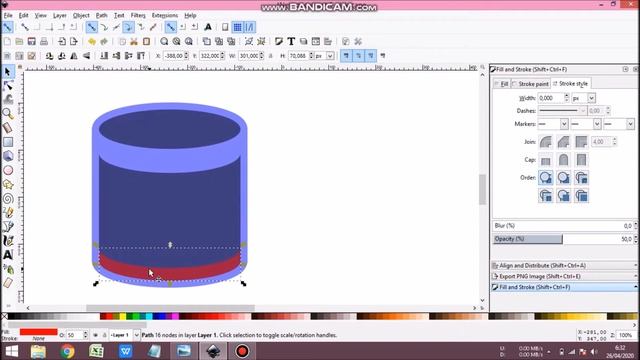Click the Flip horizontal icon

[74, 56]
